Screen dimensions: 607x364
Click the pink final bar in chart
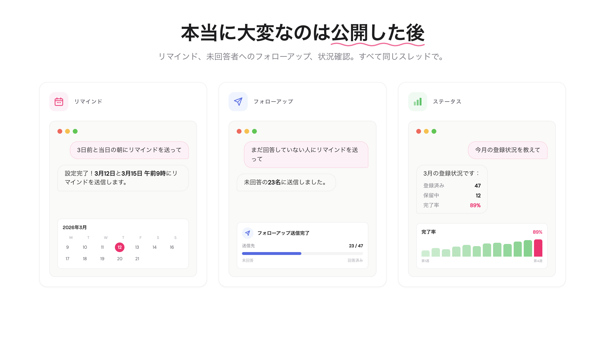coord(538,248)
